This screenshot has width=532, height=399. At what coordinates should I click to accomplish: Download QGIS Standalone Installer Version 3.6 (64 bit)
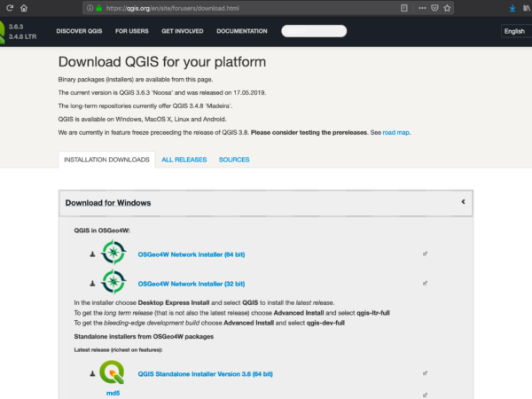point(206,374)
